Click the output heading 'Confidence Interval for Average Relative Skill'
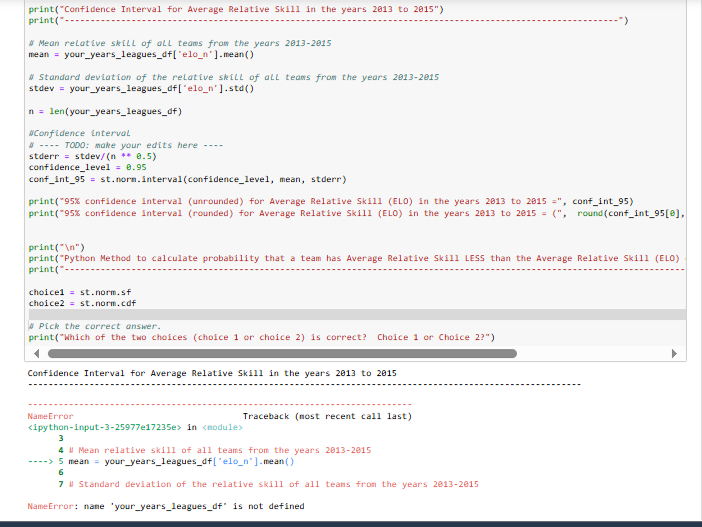Image resolution: width=702 pixels, height=527 pixels. tap(212, 373)
